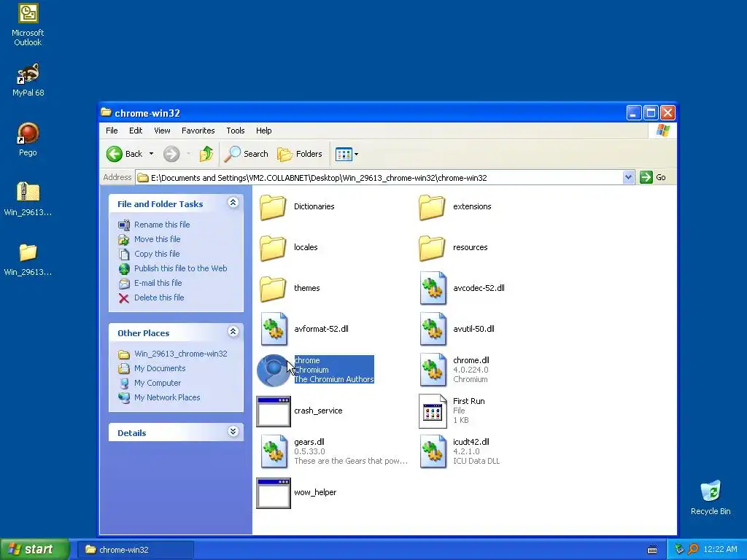Select the chrome.dll file
Image resolution: width=747 pixels, height=560 pixels.
tap(454, 370)
